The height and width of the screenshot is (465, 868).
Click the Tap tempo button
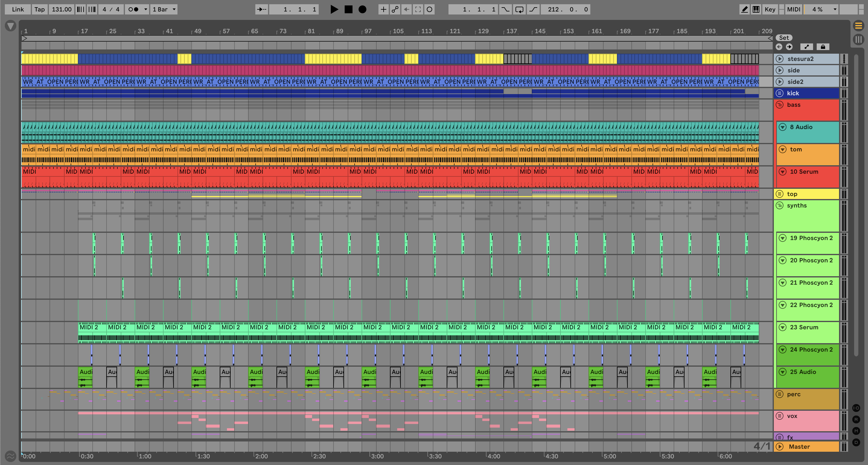click(x=40, y=9)
